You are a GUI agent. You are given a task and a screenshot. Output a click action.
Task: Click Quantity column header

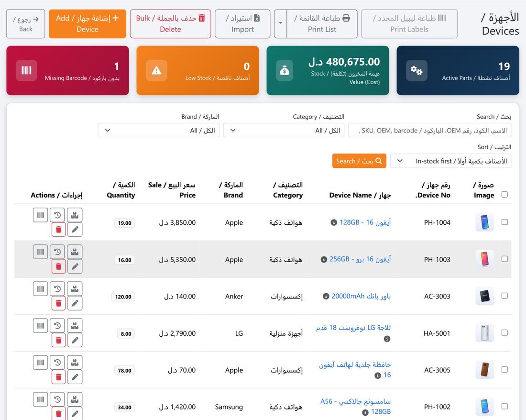point(121,190)
